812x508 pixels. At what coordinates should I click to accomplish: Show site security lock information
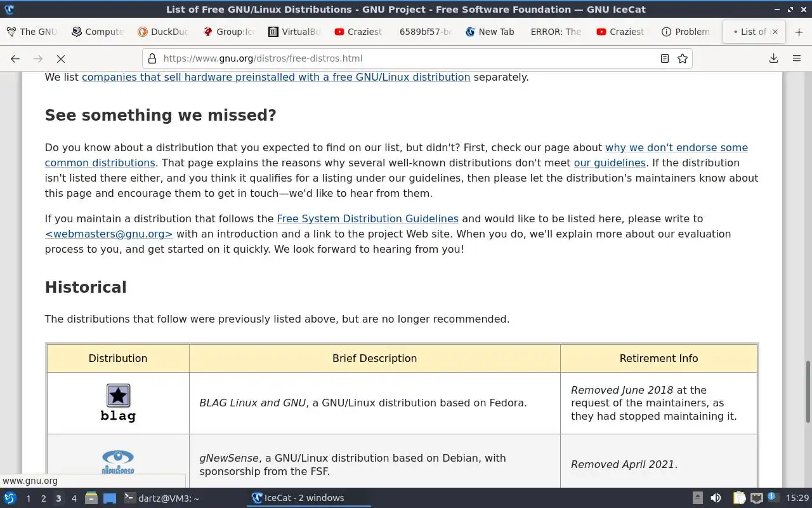coord(152,58)
